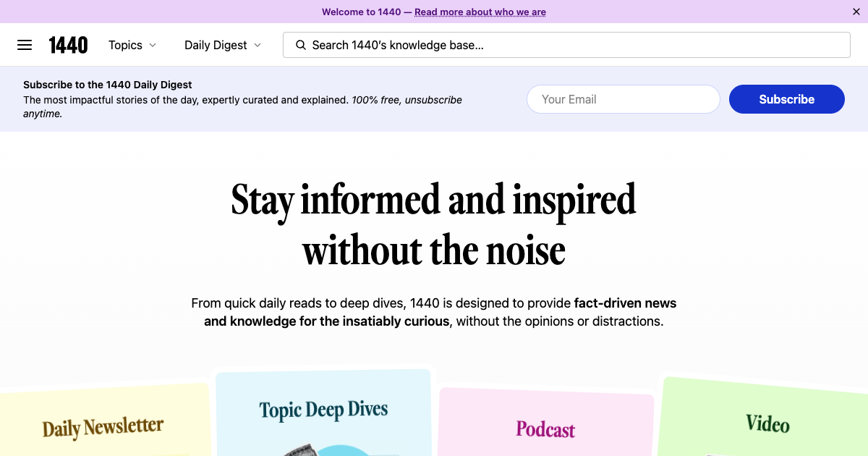Image resolution: width=868 pixels, height=456 pixels.
Task: Select the Topics menu item
Action: [125, 45]
